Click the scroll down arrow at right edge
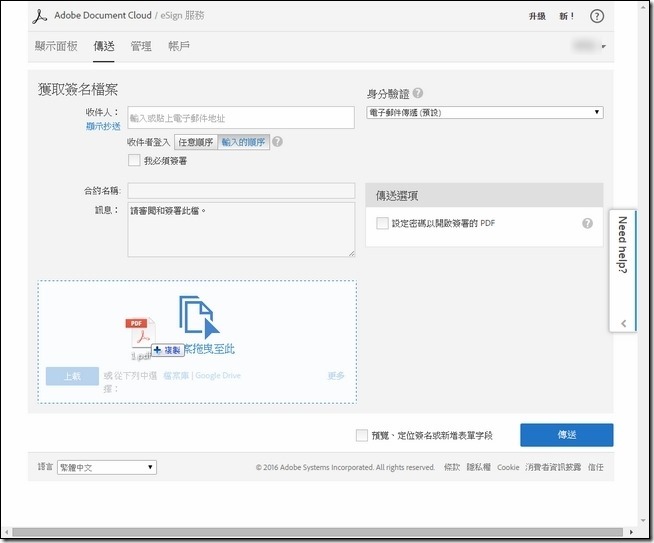The width and height of the screenshot is (654, 543). click(643, 520)
